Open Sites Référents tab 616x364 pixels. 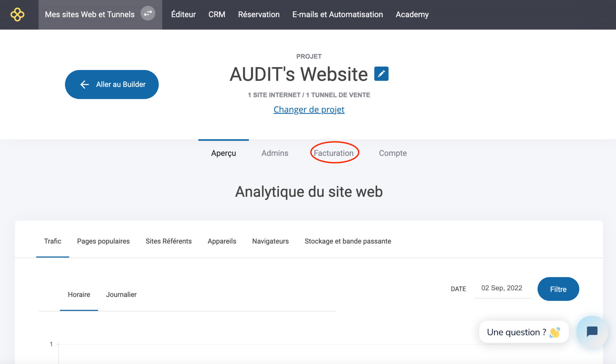coord(168,241)
